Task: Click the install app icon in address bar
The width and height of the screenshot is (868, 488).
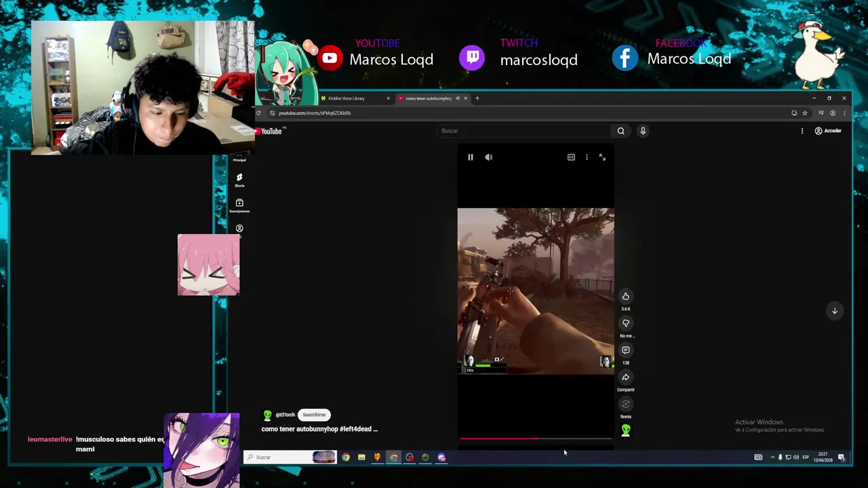Action: [794, 113]
